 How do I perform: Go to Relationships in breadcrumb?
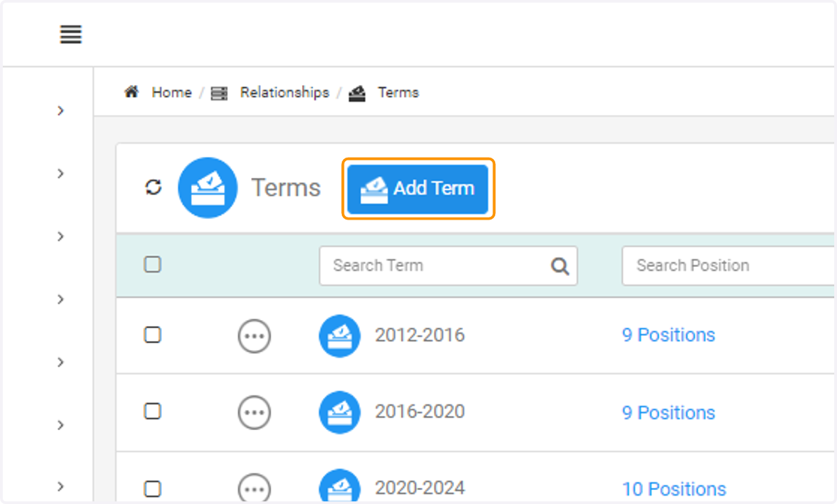285,92
